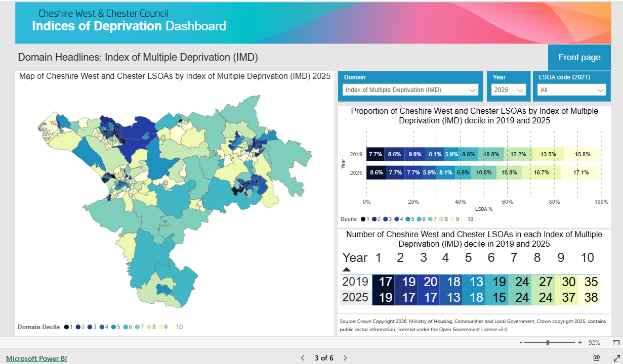Viewport: 623px width, 364px height.
Task: Click the 2025 bar segment showing 16.7%
Action: click(542, 172)
